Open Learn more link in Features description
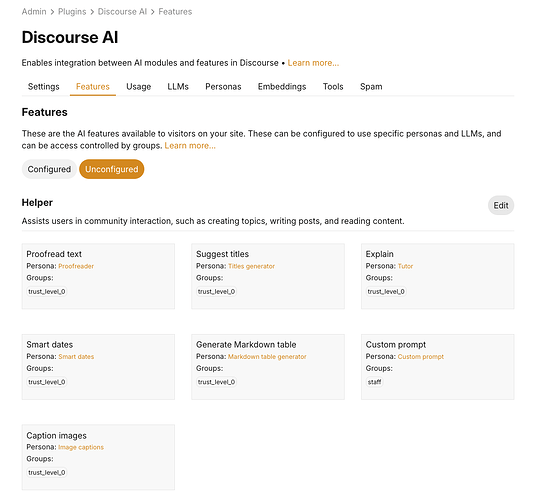This screenshot has width=549, height=499. click(x=190, y=146)
